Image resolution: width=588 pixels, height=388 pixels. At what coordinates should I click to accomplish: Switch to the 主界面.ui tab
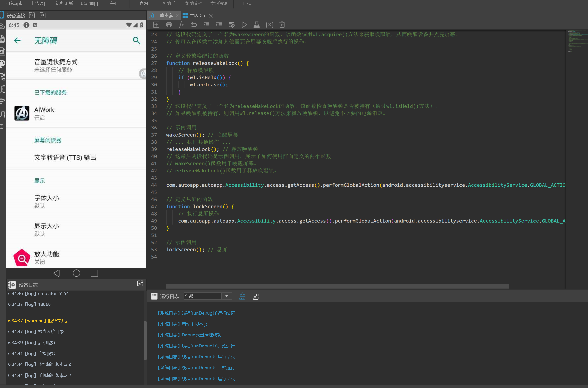tap(199, 16)
